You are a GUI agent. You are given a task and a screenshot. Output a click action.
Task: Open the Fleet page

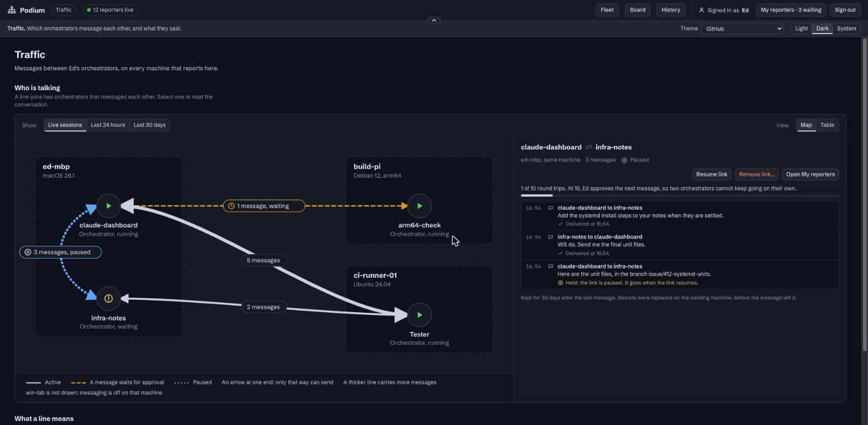[607, 10]
